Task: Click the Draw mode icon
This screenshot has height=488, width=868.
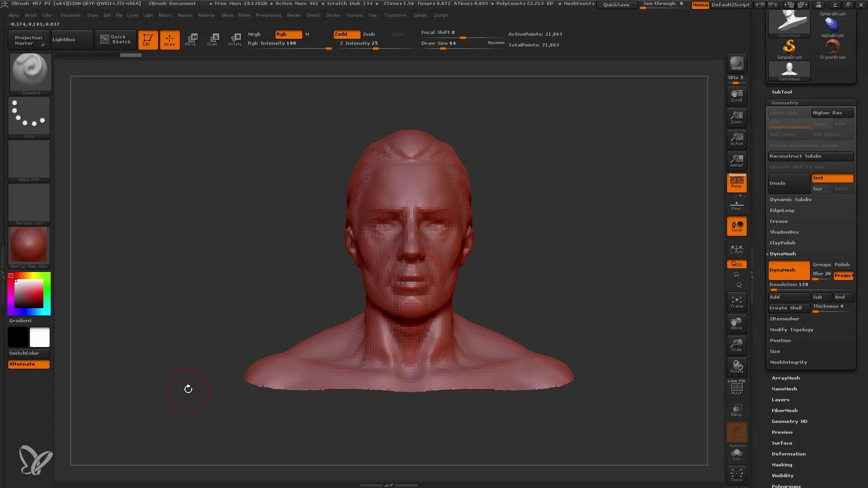Action: [x=170, y=39]
